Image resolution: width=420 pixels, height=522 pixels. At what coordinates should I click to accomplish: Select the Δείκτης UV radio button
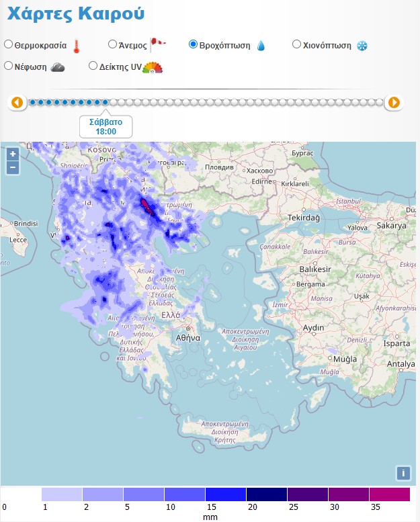[x=93, y=66]
